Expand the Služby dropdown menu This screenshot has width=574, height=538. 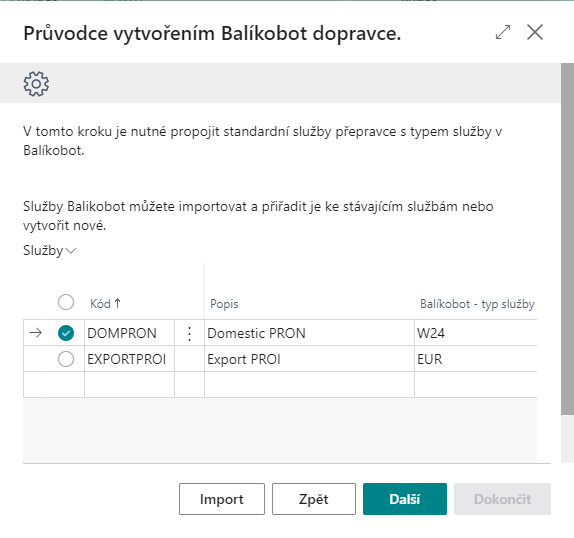49,251
